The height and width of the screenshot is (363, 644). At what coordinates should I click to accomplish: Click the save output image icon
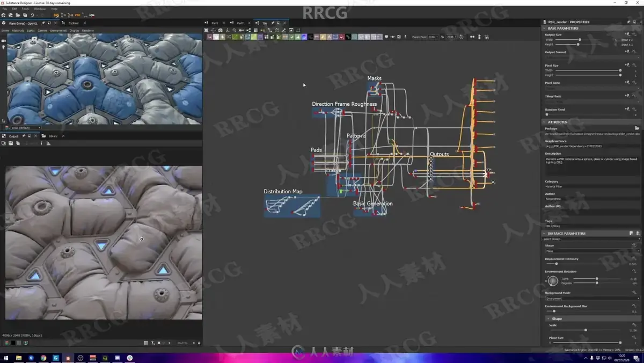click(x=11, y=143)
